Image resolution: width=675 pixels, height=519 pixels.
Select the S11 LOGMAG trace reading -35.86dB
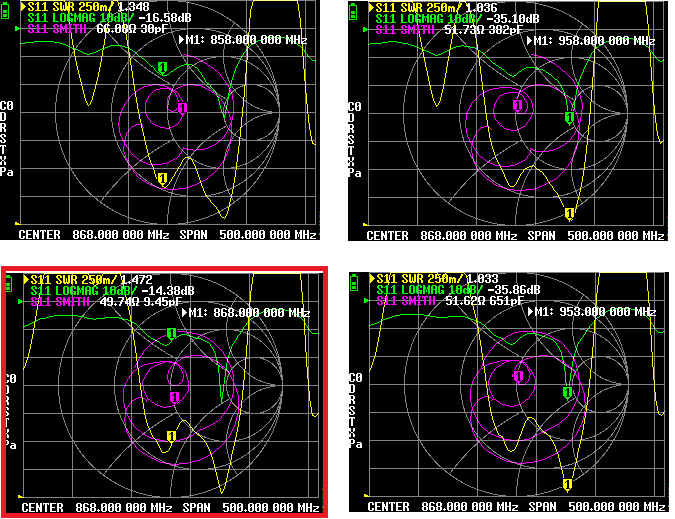pos(458,290)
